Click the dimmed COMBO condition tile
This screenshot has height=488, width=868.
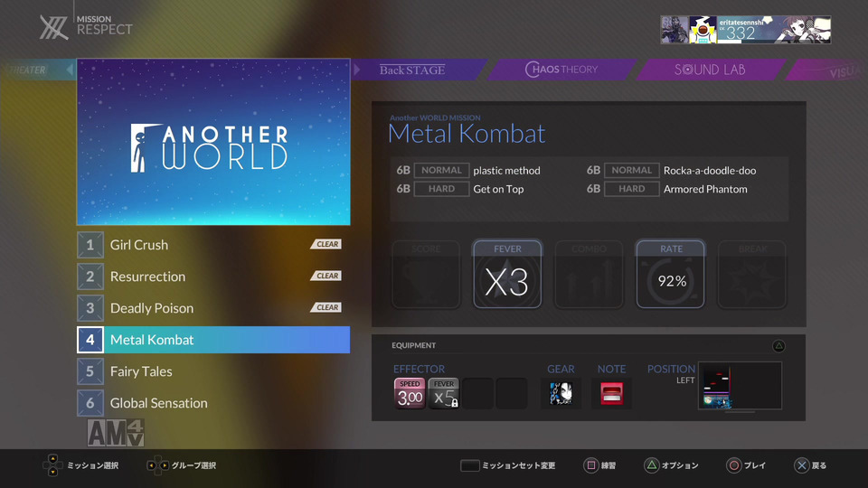(x=589, y=274)
